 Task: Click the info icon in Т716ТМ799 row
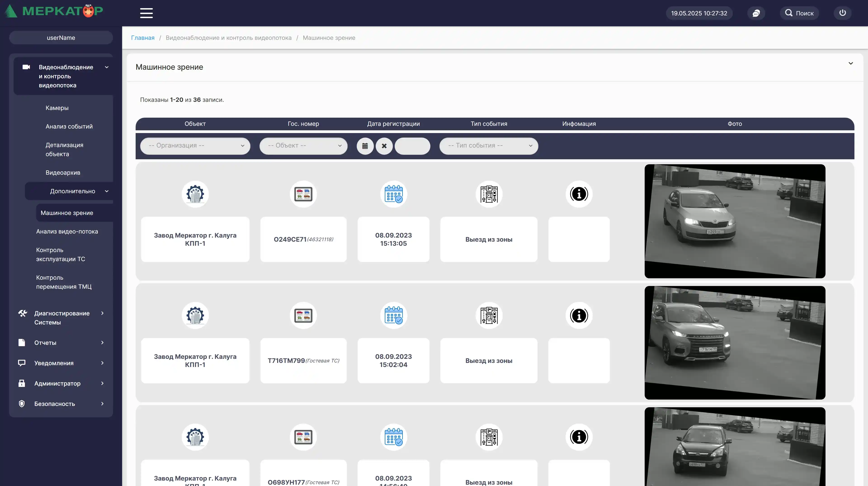579,316
